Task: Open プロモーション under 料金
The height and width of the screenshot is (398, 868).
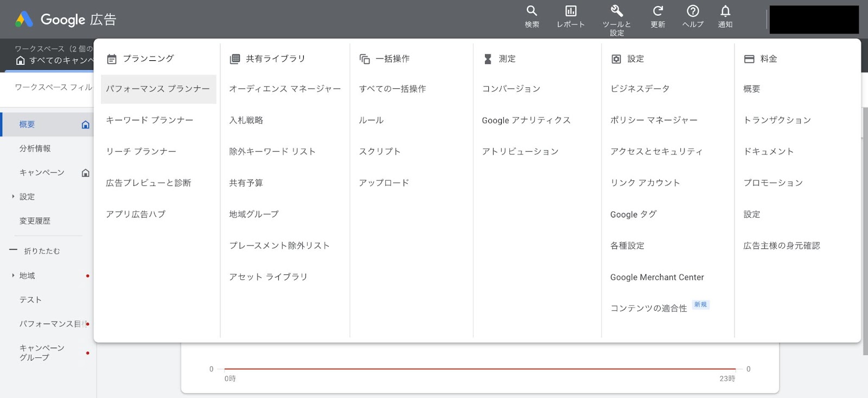Action: [773, 183]
